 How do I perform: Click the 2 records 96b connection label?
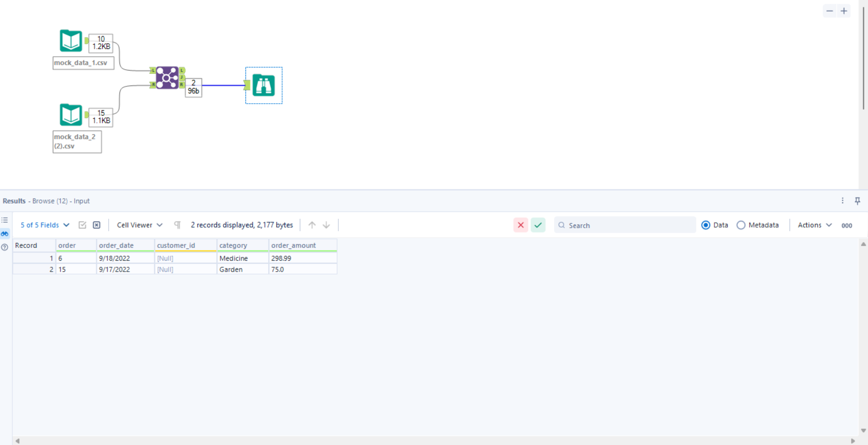point(193,87)
